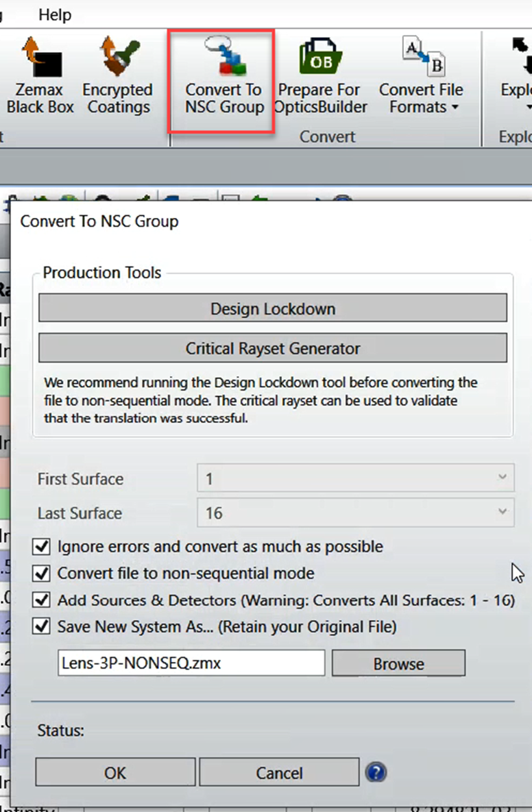Expand the First Surface dropdown

(x=503, y=478)
